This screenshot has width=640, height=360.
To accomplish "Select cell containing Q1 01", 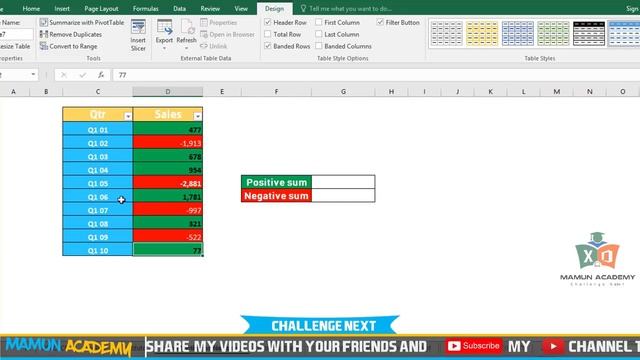I will click(x=98, y=130).
